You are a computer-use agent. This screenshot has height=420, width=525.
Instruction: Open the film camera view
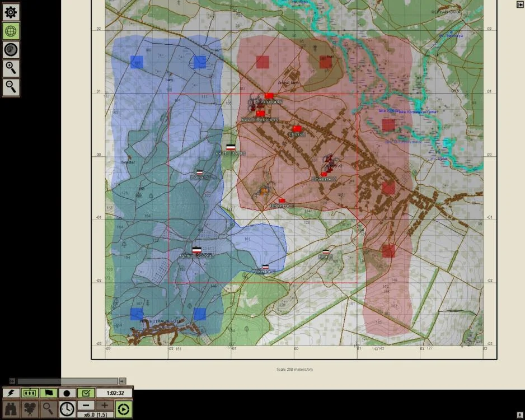[x=29, y=409]
